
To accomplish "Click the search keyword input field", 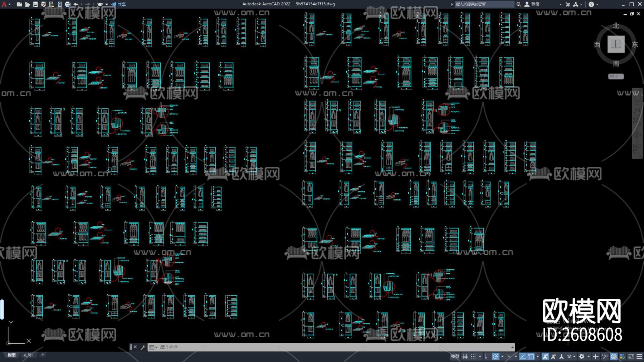I will click(x=484, y=4).
